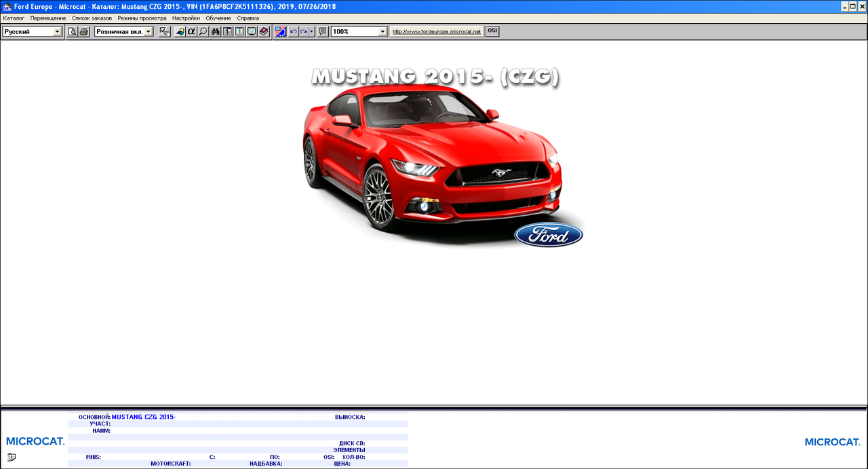
Task: Open the Обучение menu
Action: [x=218, y=18]
